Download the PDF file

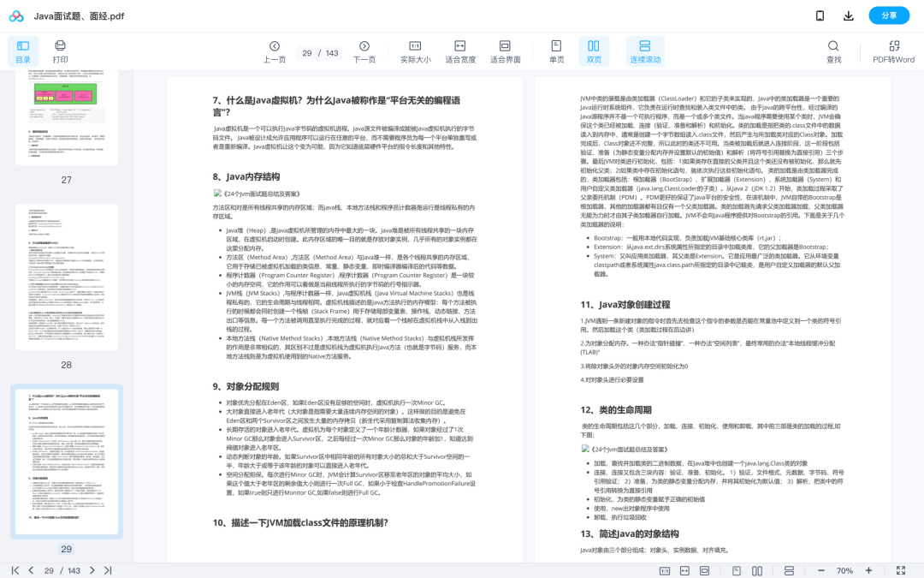pyautogui.click(x=849, y=15)
